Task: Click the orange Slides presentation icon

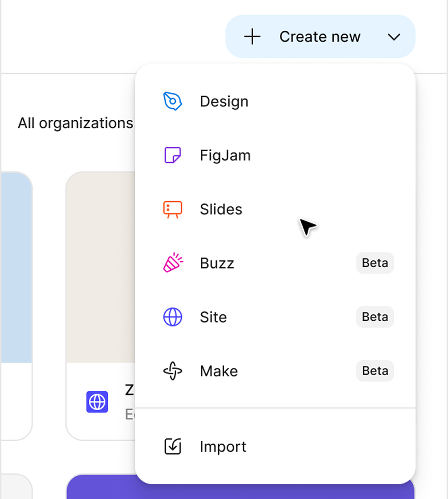Action: tap(172, 209)
